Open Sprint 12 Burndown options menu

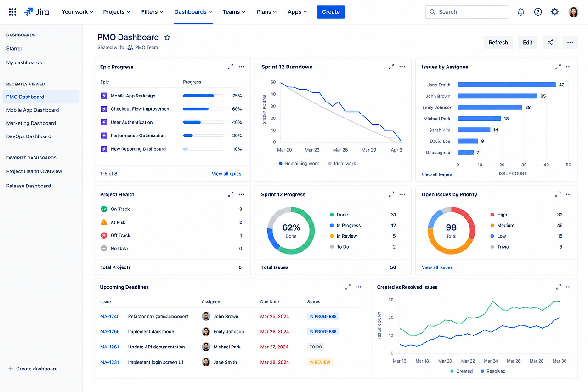402,67
